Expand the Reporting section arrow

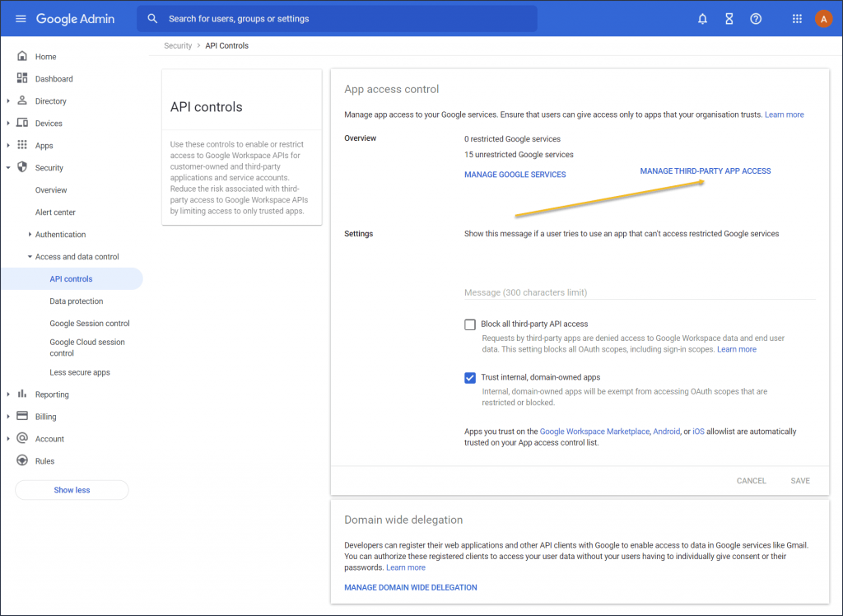[x=8, y=394]
